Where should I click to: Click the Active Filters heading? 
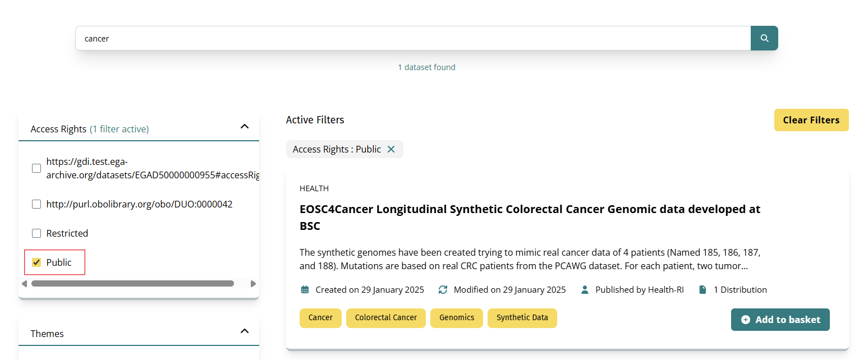pos(315,120)
